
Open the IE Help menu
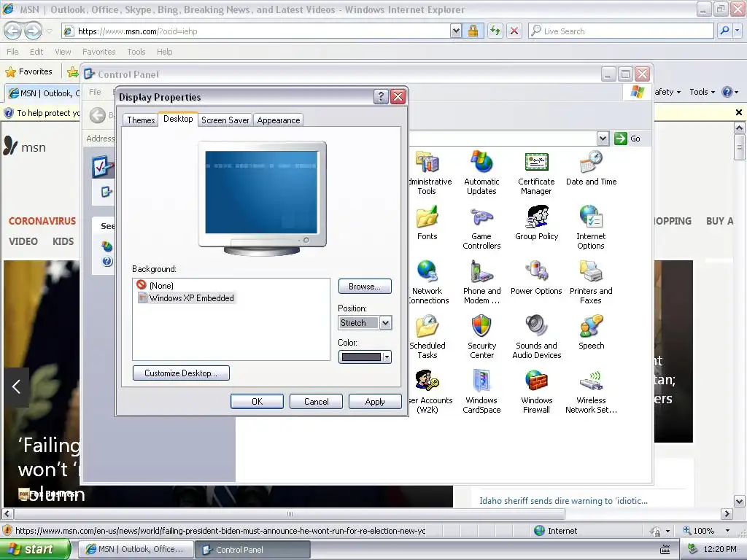pyautogui.click(x=164, y=52)
